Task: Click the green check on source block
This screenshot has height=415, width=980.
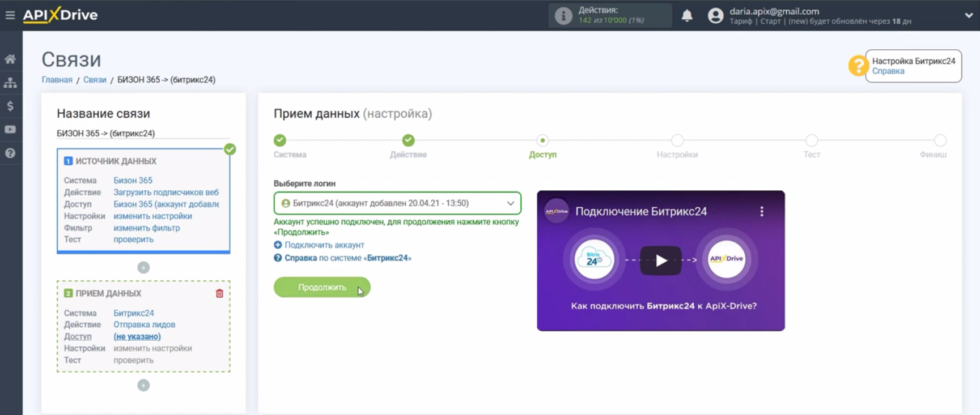Action: [230, 149]
